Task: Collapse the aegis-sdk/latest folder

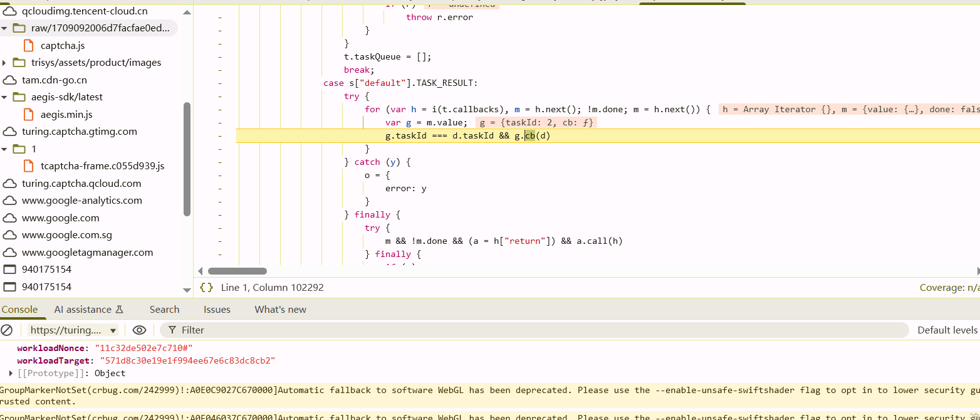Action: 5,97
